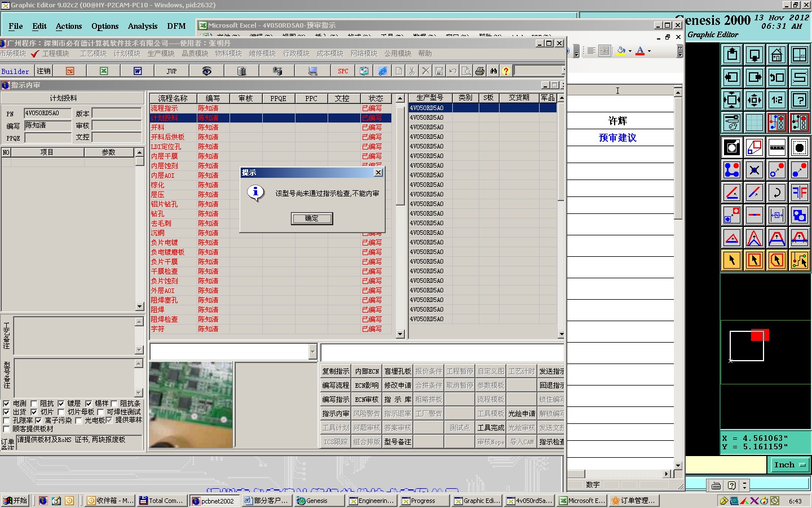Check the 阻抗 checkbox

[x=34, y=404]
